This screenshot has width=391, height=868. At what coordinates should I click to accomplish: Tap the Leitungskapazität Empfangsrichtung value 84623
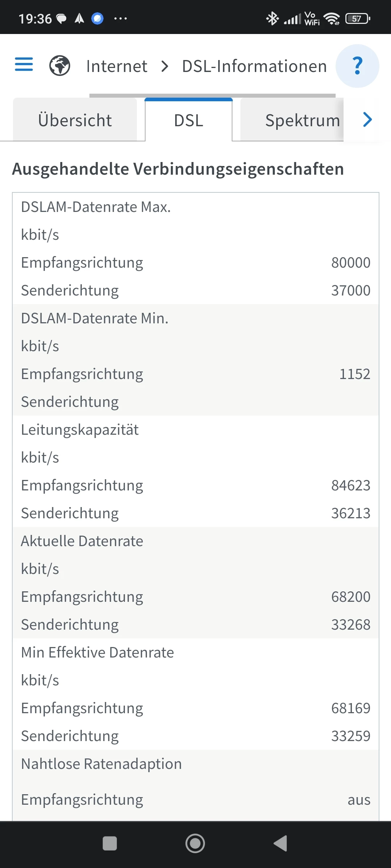click(x=350, y=485)
